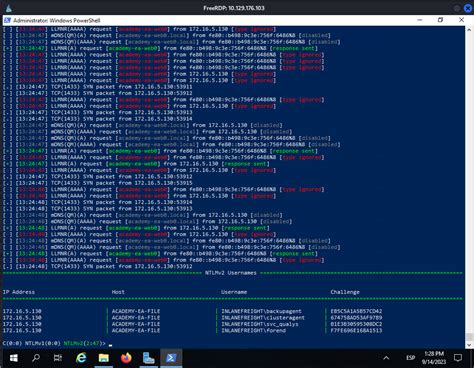Restore down the PowerShell window
Image resolution: width=474 pixels, height=368 pixels.
[440, 20]
